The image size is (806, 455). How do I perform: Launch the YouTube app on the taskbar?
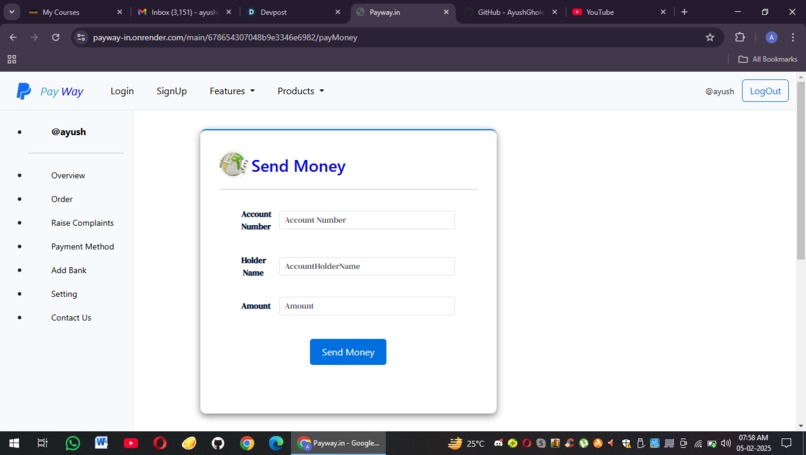point(131,443)
